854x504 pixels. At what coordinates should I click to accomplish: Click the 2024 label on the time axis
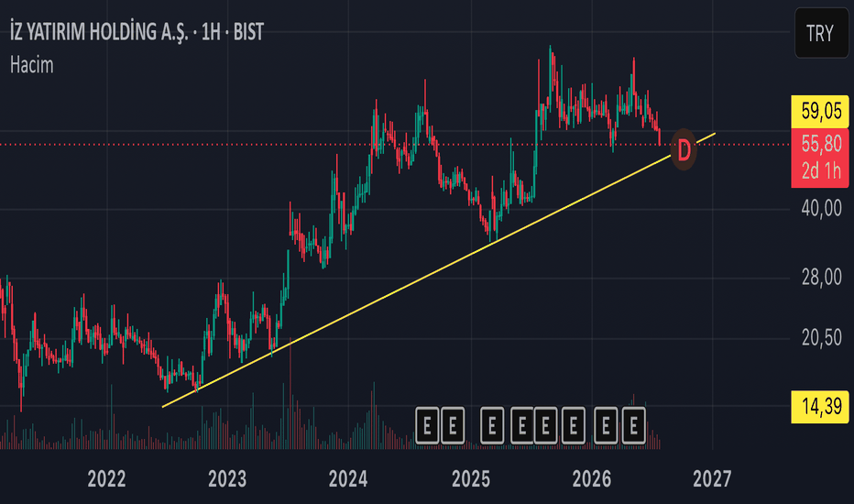pos(348,479)
